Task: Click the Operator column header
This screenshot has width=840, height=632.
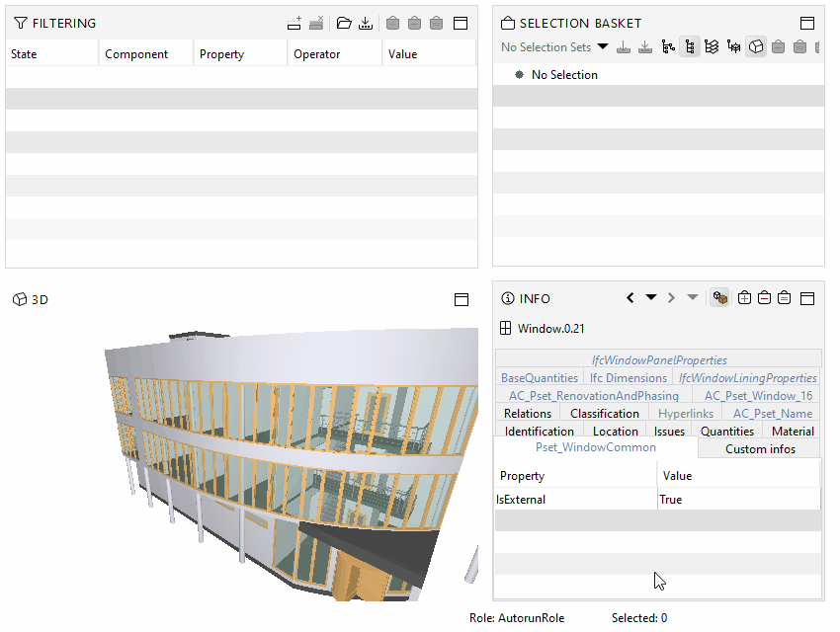Action: [335, 54]
